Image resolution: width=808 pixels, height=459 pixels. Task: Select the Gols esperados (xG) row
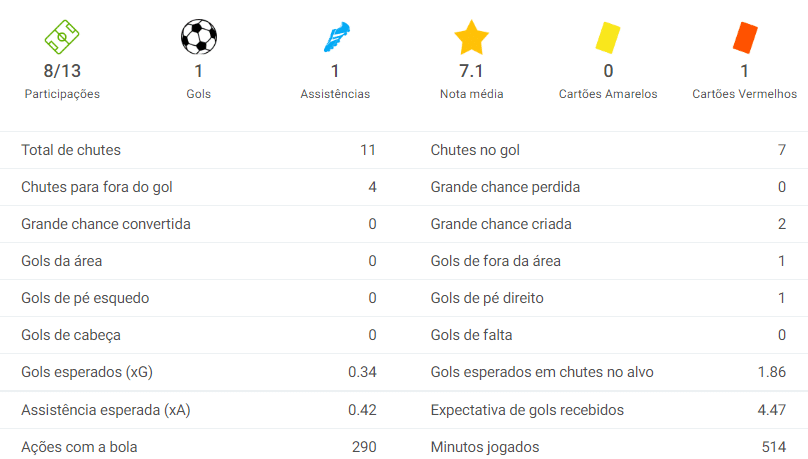198,372
